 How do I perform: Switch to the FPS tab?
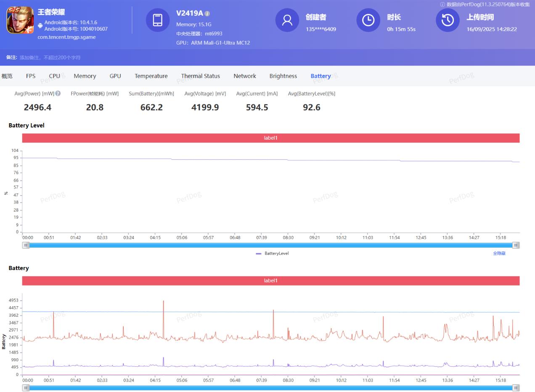pos(31,76)
